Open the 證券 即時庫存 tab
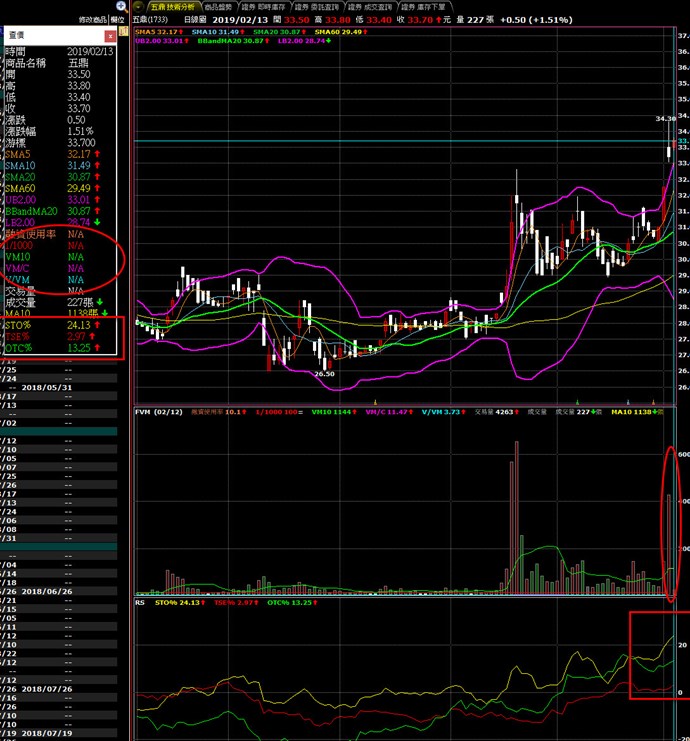This screenshot has width=690, height=741. point(265,6)
